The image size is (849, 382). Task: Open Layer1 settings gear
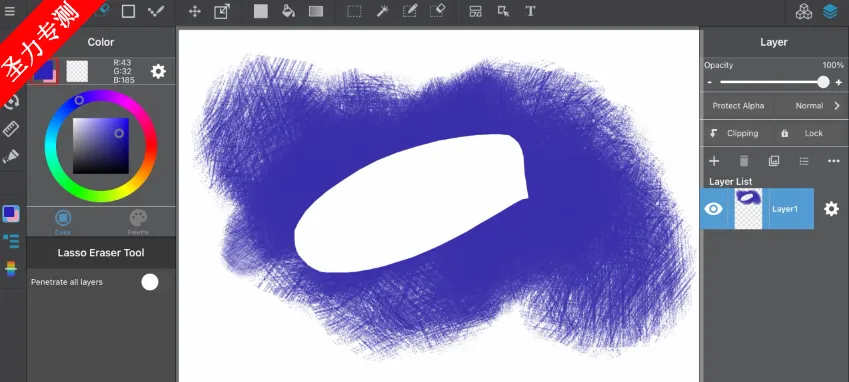[x=831, y=209]
